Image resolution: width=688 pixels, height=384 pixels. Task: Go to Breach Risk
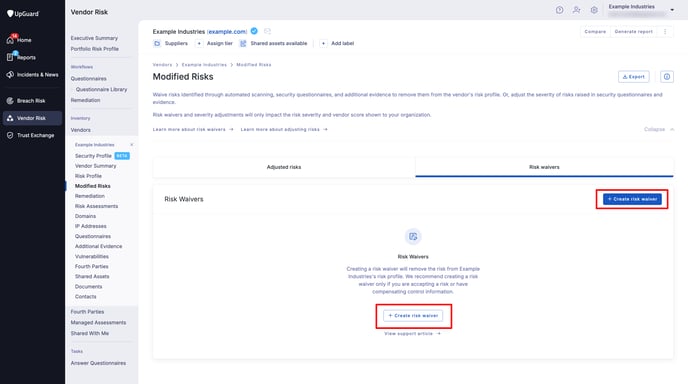pos(26,100)
